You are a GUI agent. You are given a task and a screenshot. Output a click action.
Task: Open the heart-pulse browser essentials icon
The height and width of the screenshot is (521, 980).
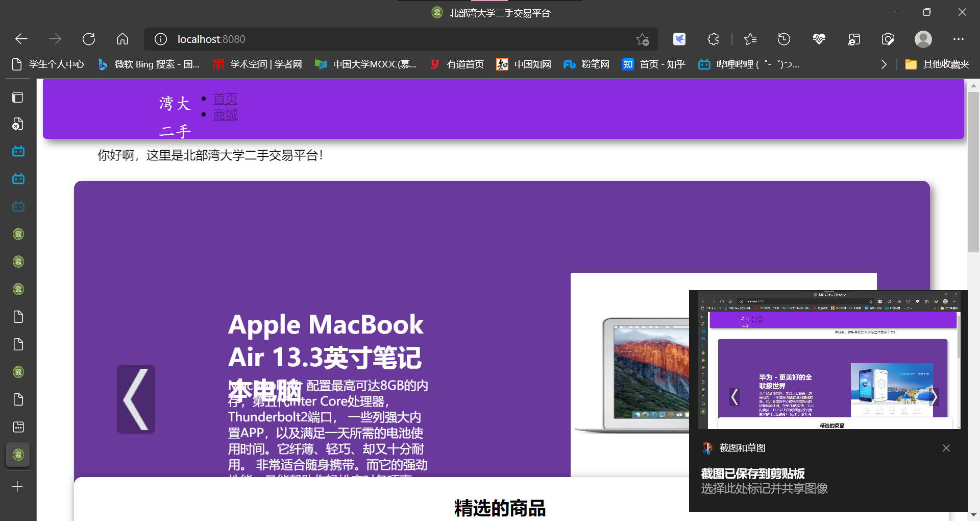pos(819,39)
